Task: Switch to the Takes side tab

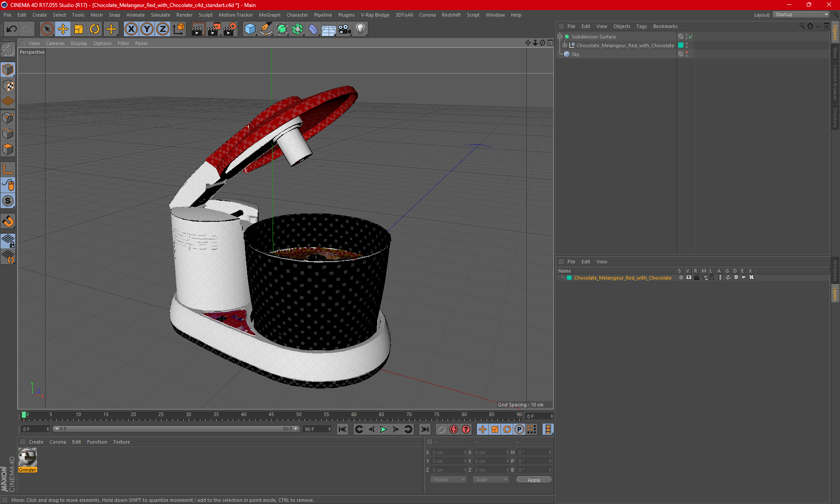Action: click(835, 52)
